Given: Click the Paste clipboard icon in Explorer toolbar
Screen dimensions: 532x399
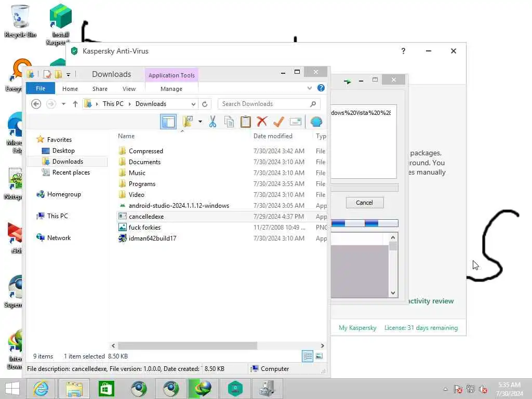Looking at the screenshot, I should [245, 122].
